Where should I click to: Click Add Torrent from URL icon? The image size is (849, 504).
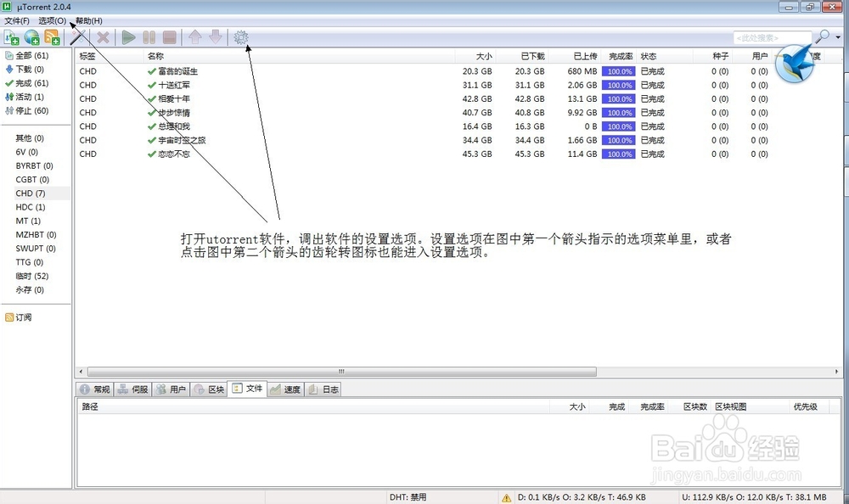tap(32, 37)
